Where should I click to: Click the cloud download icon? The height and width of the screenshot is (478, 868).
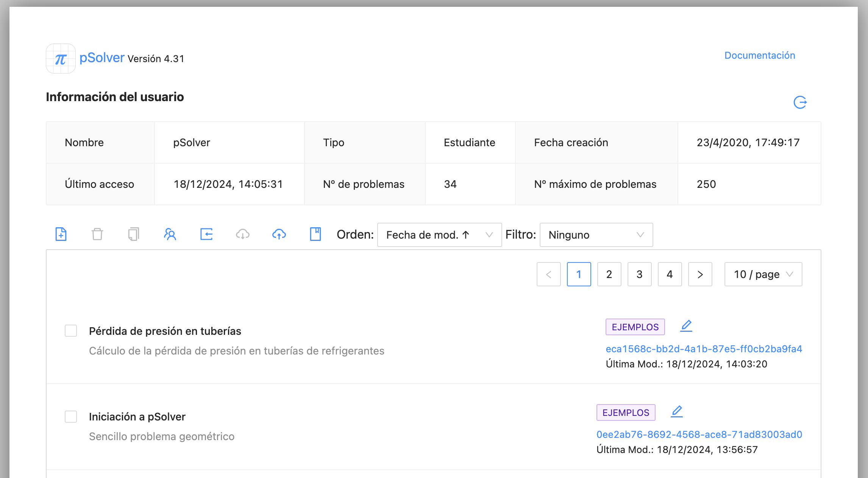coord(243,234)
